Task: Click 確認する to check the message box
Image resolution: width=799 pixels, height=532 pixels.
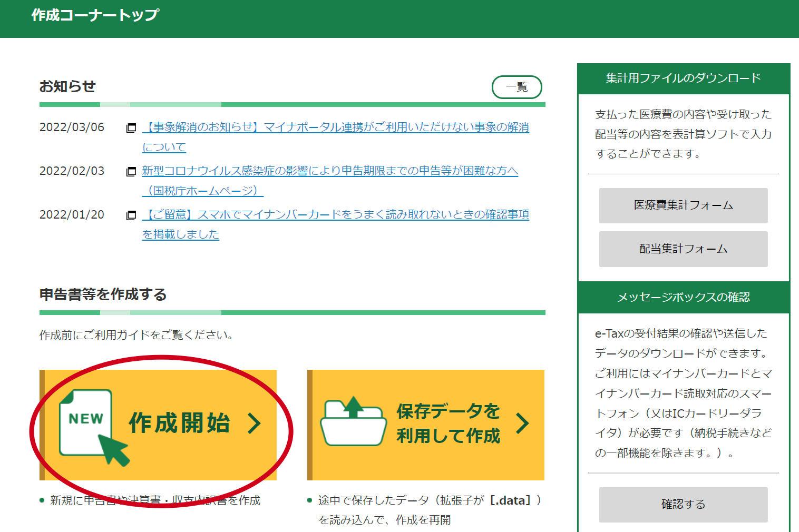Action: 683,505
